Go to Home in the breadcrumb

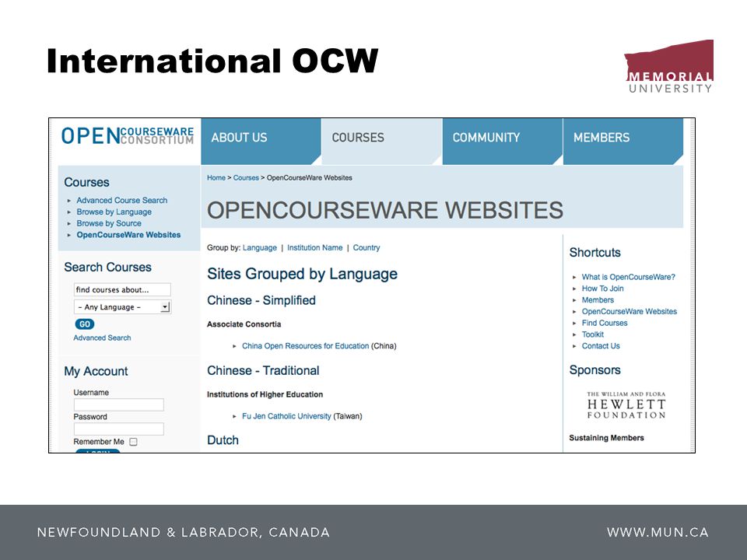pos(216,177)
